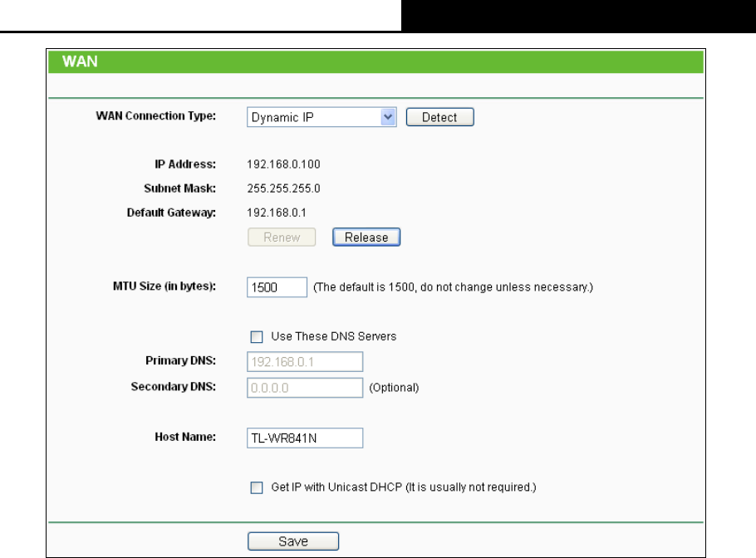The width and height of the screenshot is (756, 558).
Task: Open the WAN Connection Type dropdown
Action: point(322,117)
